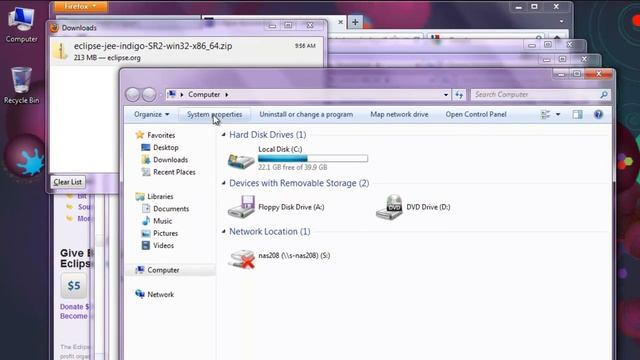Expand the Computer breadcrumb arrow
Screen dimensions: 640x360
coord(227,94)
